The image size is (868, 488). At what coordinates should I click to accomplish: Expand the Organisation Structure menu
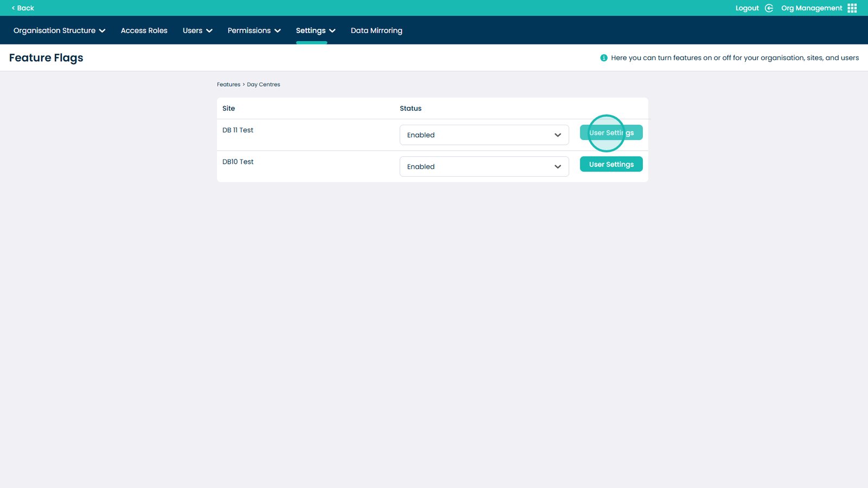pyautogui.click(x=59, y=30)
